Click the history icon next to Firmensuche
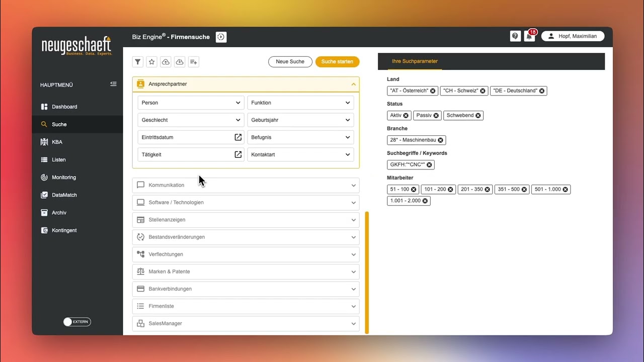Viewport: 644px width, 362px height. coord(221,37)
